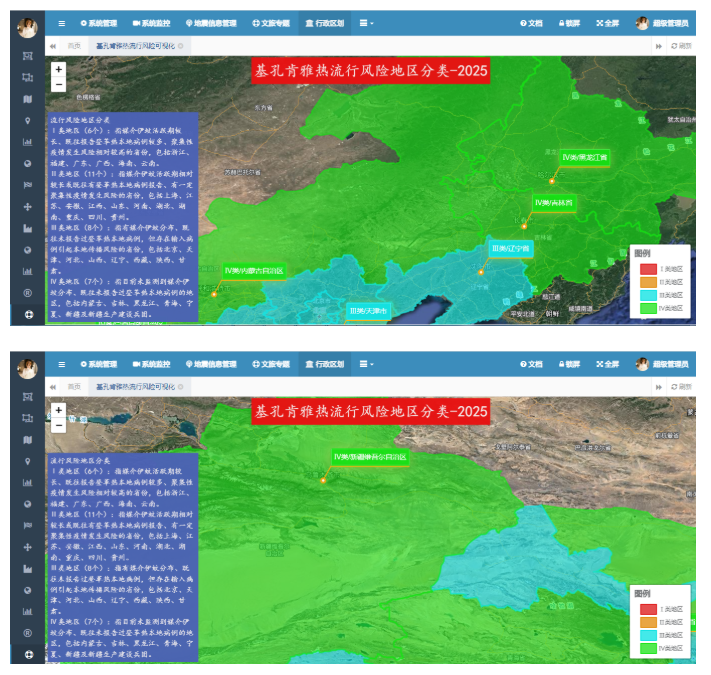
Task: Click the IV类/黑龙江省 map label
Action: pos(584,158)
